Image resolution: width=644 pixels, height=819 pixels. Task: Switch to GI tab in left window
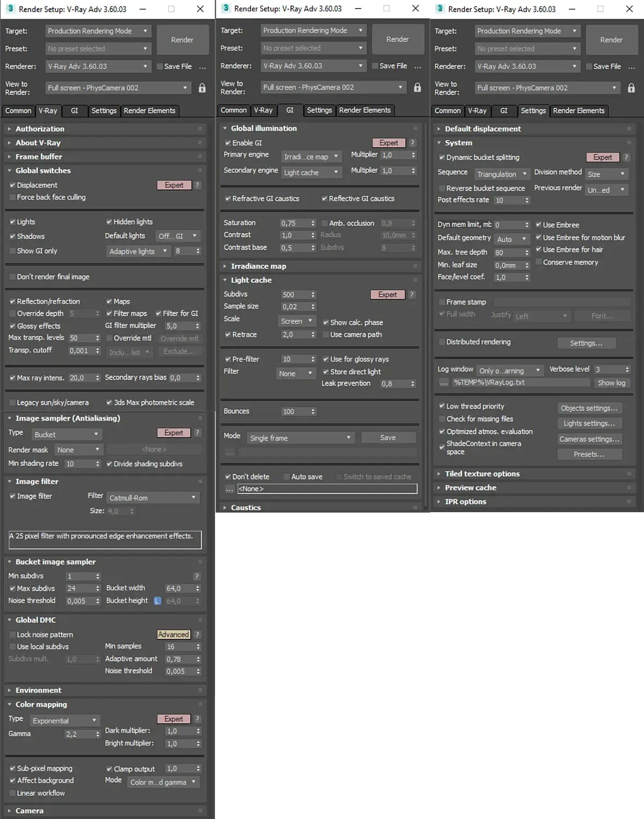(x=74, y=111)
